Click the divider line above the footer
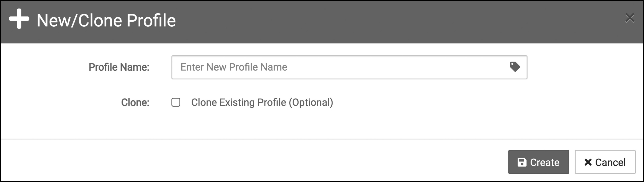 [x=322, y=139]
